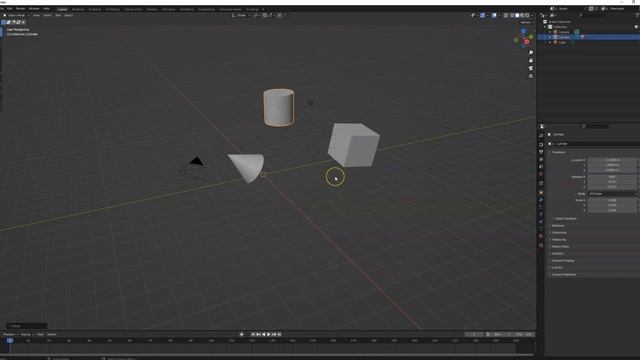Click the Rotation X field
640x360 pixels.
pyautogui.click(x=612, y=177)
